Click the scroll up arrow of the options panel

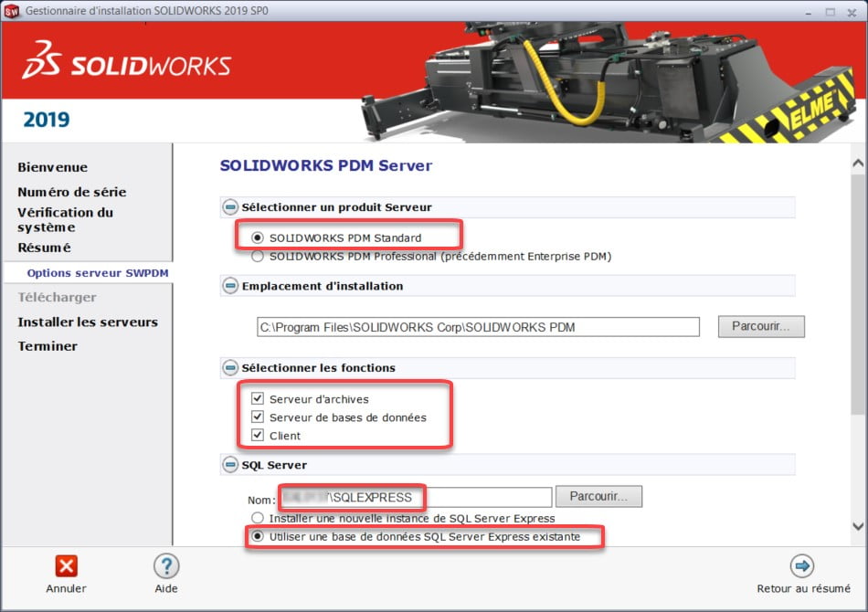tap(858, 164)
